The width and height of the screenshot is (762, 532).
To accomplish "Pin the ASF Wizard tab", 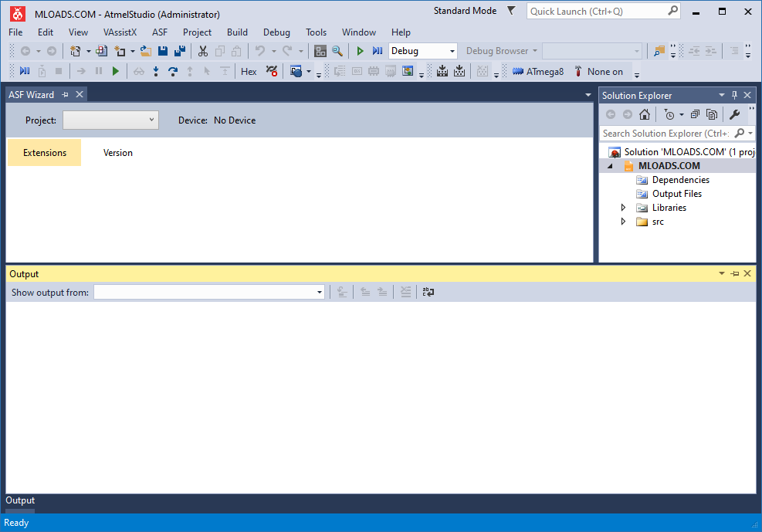I will point(65,95).
